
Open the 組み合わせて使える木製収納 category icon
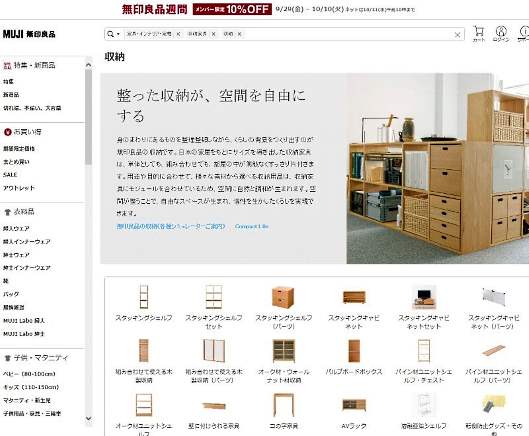[x=144, y=351]
